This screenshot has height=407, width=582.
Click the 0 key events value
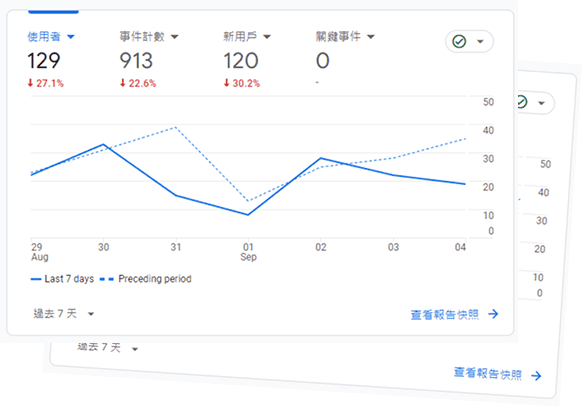click(x=323, y=61)
